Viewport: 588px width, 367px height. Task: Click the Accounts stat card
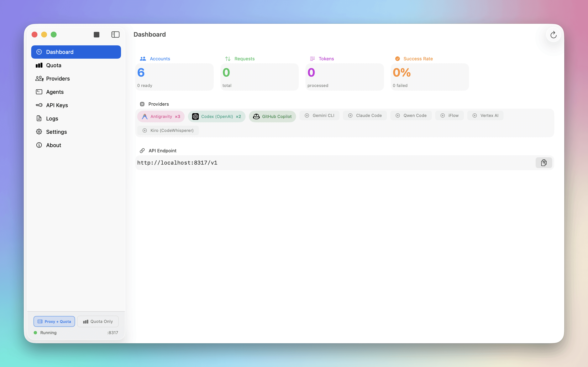pos(174,77)
